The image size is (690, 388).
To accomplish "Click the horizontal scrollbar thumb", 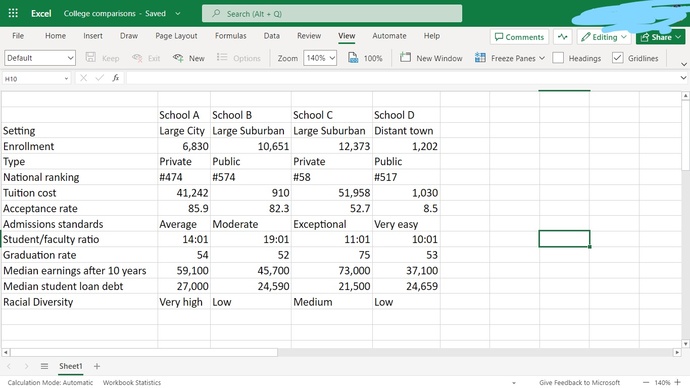I will (144, 352).
